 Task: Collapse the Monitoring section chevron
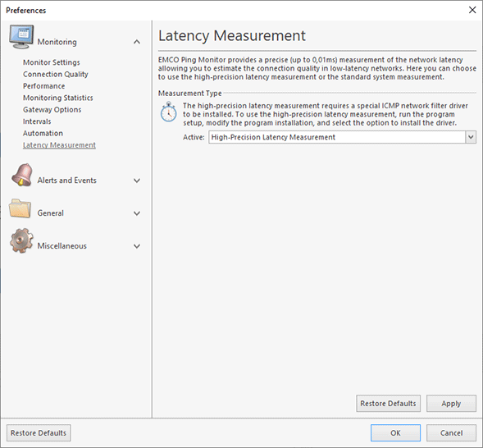click(137, 42)
